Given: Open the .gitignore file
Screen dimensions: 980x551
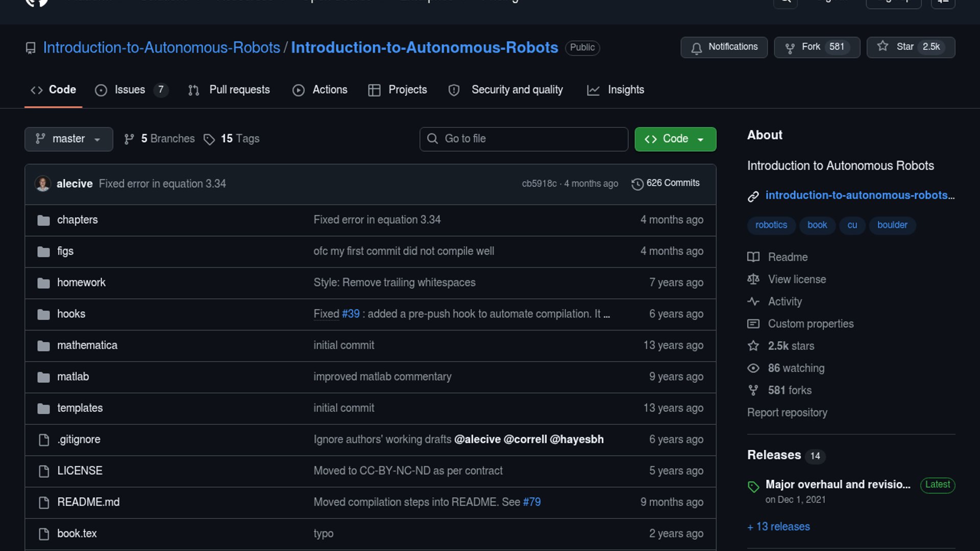Looking at the screenshot, I should [79, 440].
